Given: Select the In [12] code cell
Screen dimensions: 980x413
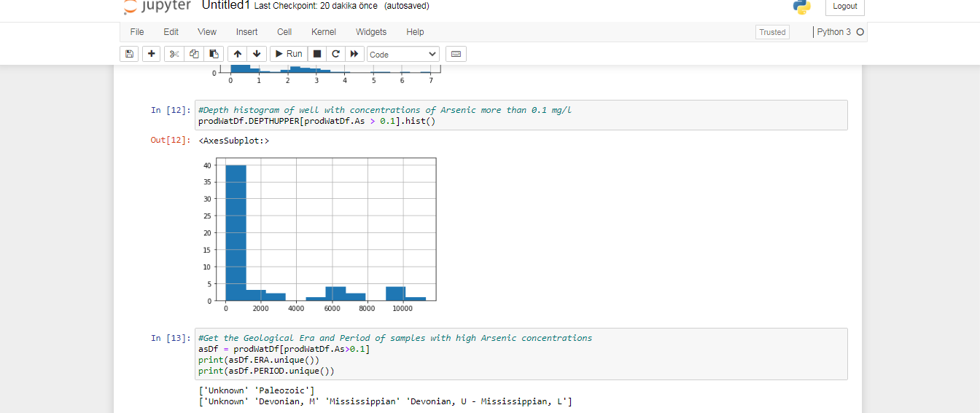Looking at the screenshot, I should (521, 115).
